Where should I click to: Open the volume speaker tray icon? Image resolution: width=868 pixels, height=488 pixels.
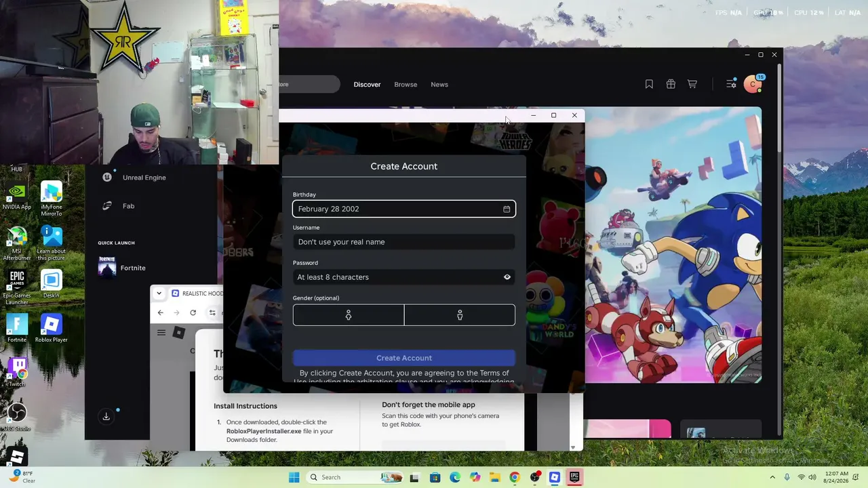click(x=812, y=477)
